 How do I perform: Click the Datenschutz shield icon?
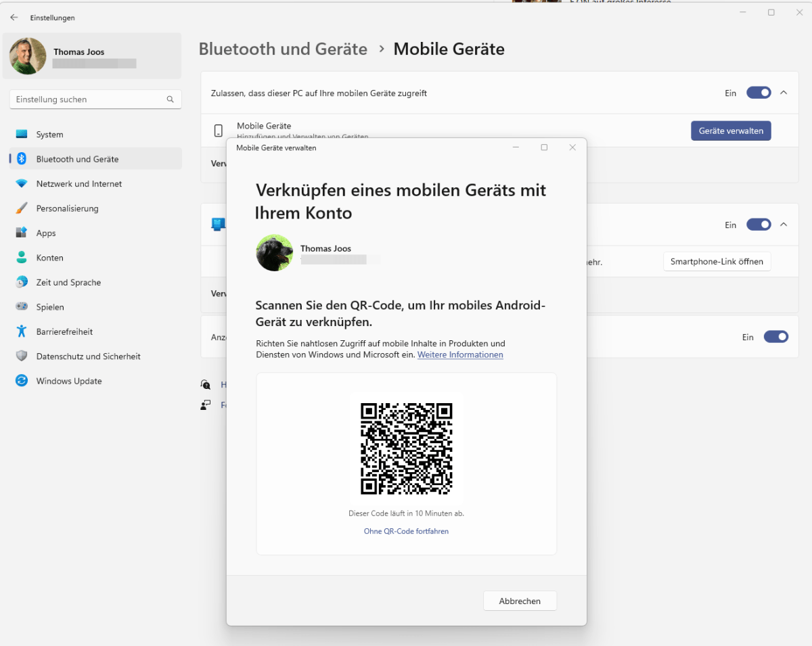click(22, 356)
